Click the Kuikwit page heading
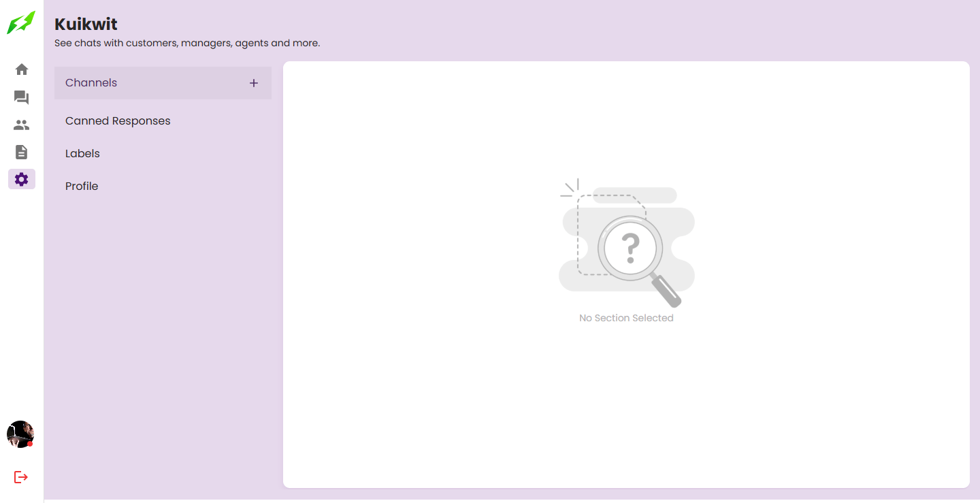 (x=86, y=25)
